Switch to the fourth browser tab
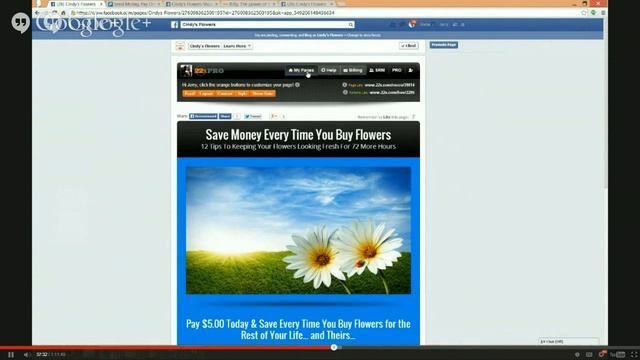Screen dimensions: 640x360 [249, 4]
